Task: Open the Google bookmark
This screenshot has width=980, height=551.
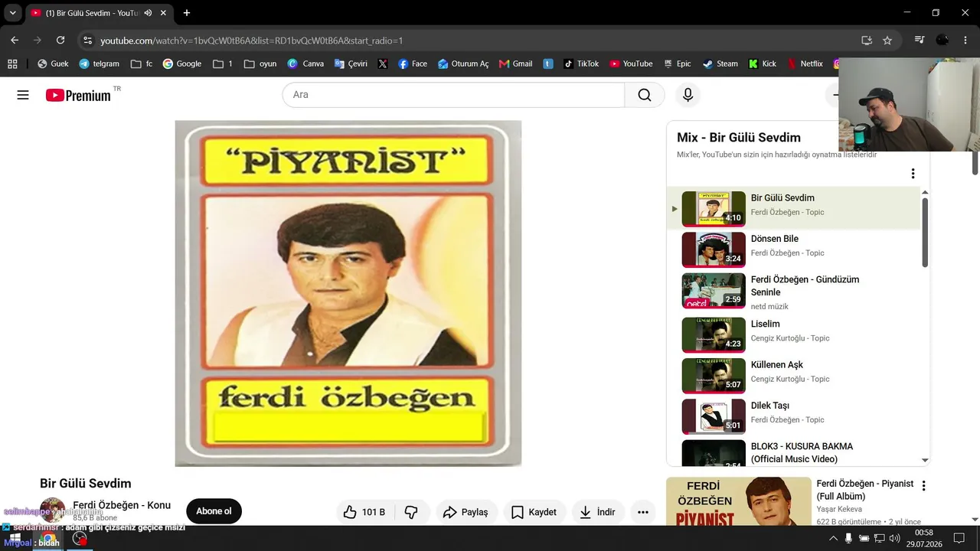Action: pos(181,64)
